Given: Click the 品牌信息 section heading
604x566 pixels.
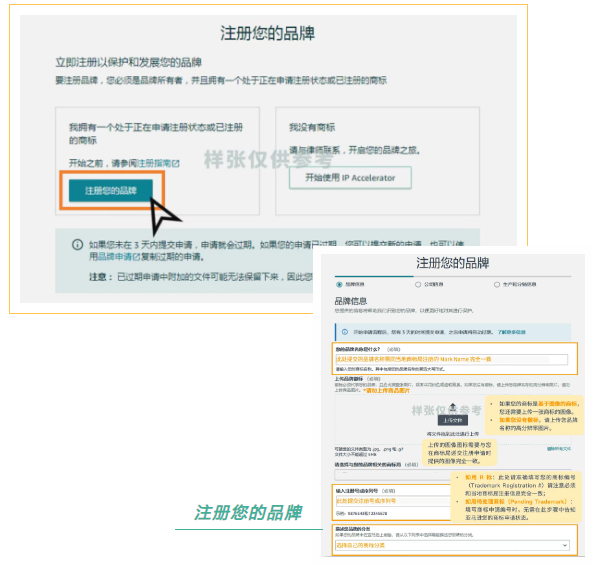Looking at the screenshot, I should 351,301.
